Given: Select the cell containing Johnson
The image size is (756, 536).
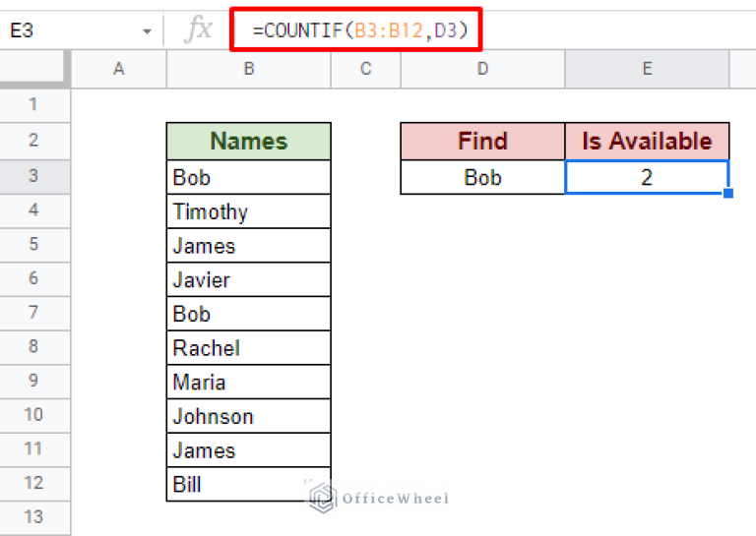Looking at the screenshot, I should click(248, 416).
